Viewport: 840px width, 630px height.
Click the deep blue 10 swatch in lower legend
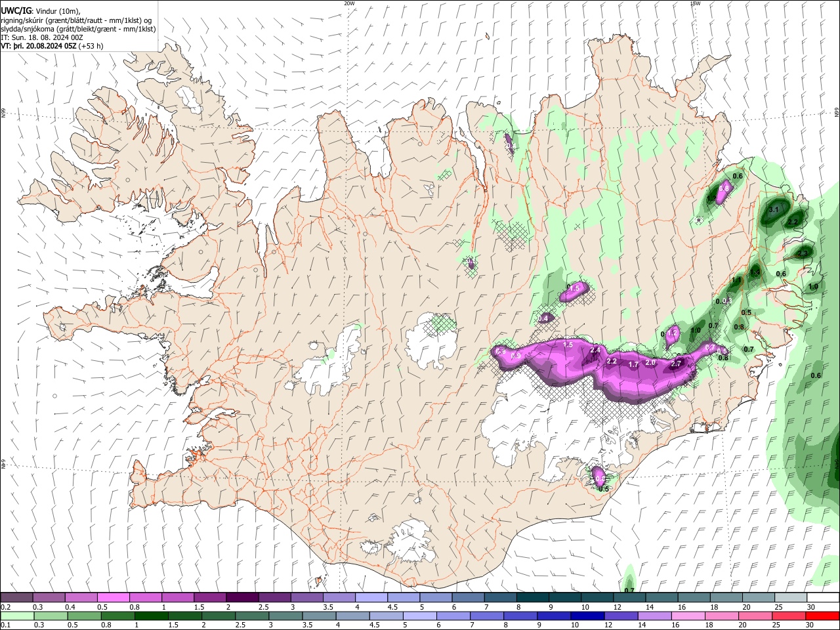tap(587, 616)
